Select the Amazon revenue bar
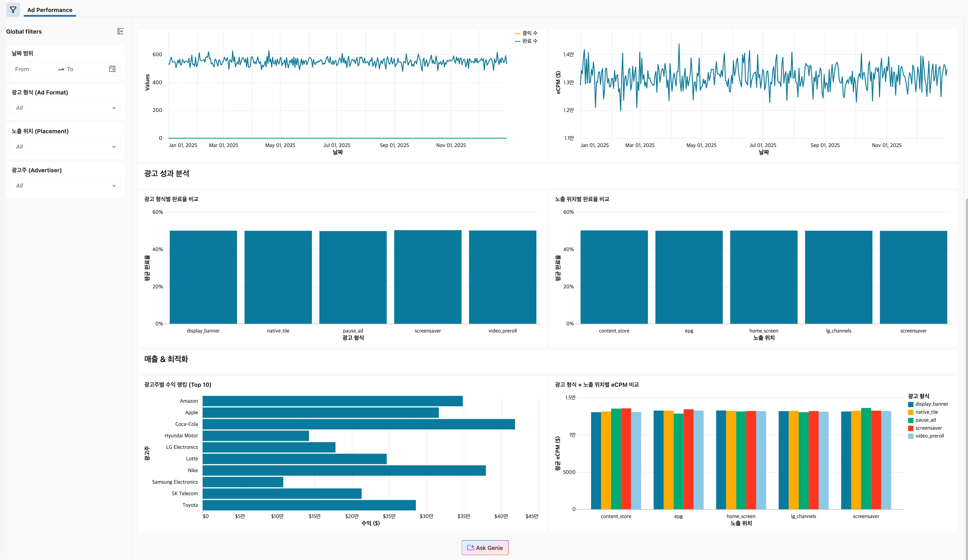Viewport: 968px width, 560px height. 333,401
